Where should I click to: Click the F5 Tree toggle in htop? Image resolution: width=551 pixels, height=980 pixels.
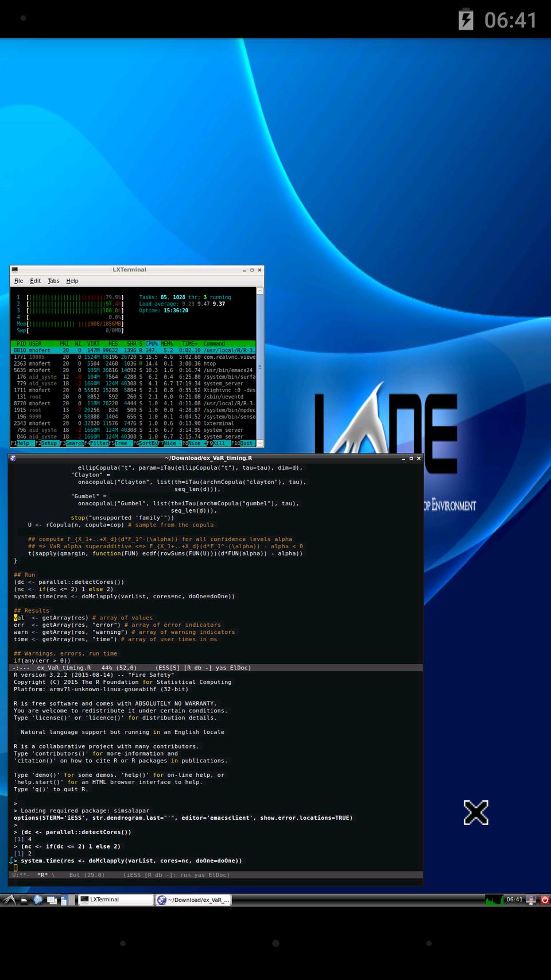[121, 443]
